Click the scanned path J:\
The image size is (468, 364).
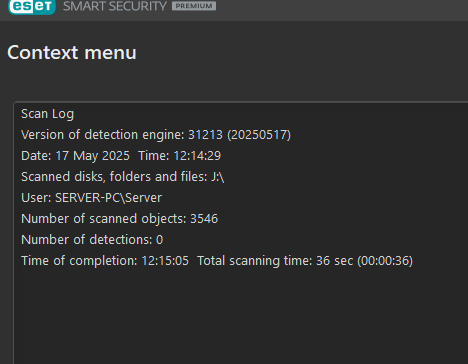point(218,177)
